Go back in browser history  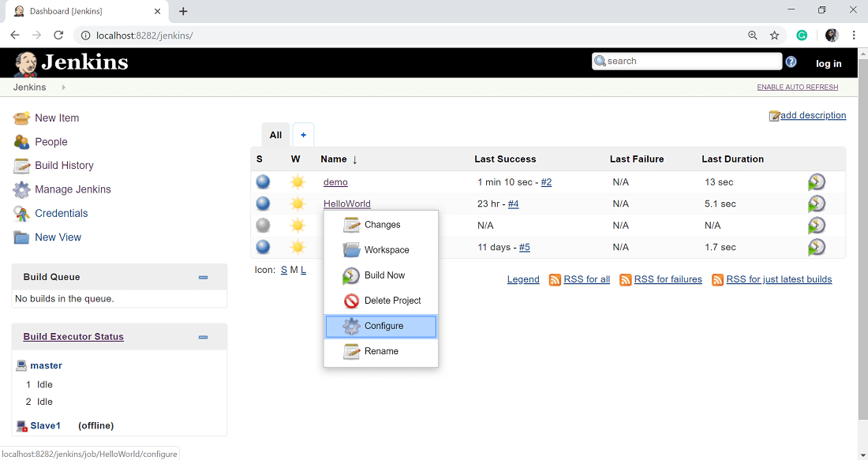coord(15,36)
